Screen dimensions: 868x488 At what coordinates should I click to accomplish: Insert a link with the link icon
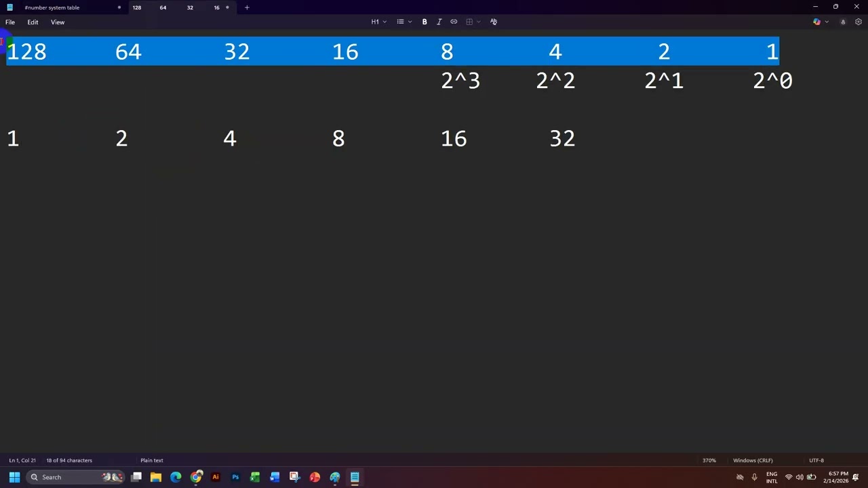[454, 22]
